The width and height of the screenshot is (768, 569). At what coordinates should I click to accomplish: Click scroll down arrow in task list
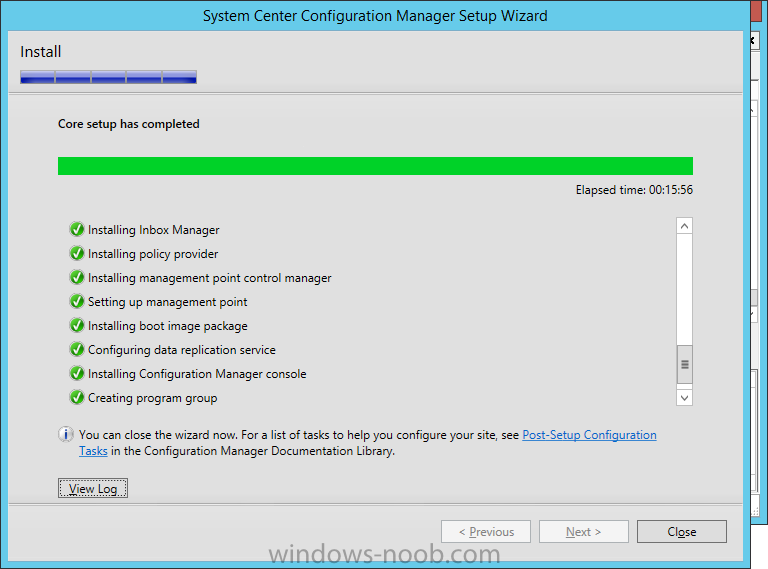(684, 398)
